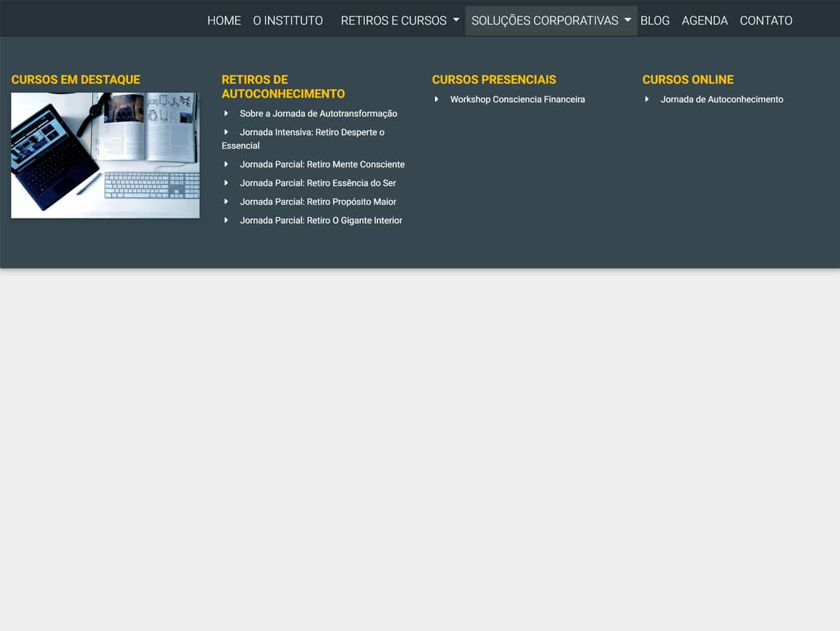
Task: Click the arrow icon beside Jornada Intensiva: Retiro Desperte o Essencial
Action: [227, 132]
